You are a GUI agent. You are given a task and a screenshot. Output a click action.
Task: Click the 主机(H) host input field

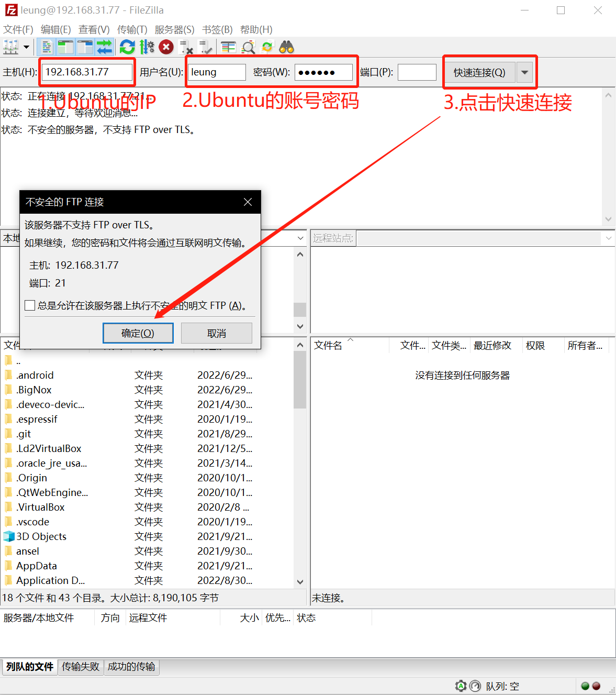(x=87, y=72)
